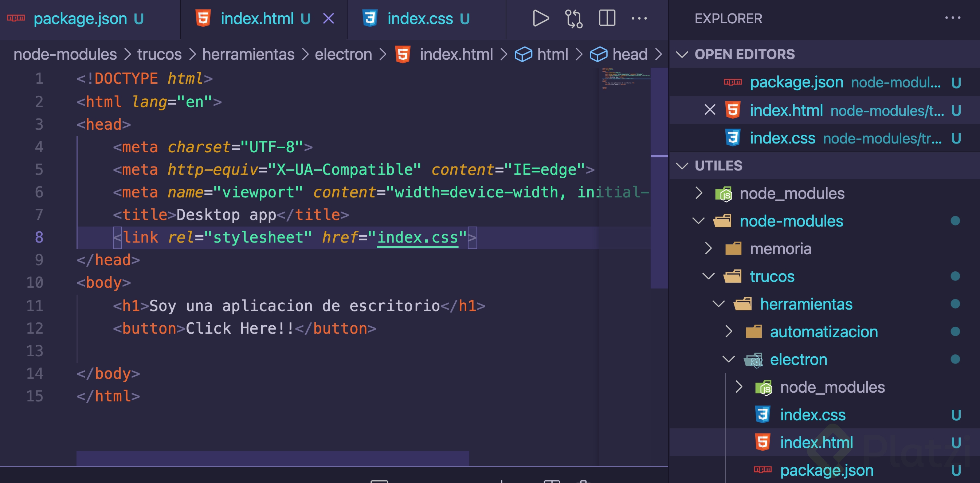980x483 pixels.
Task: Click herramientas in the breadcrumb
Action: (248, 54)
